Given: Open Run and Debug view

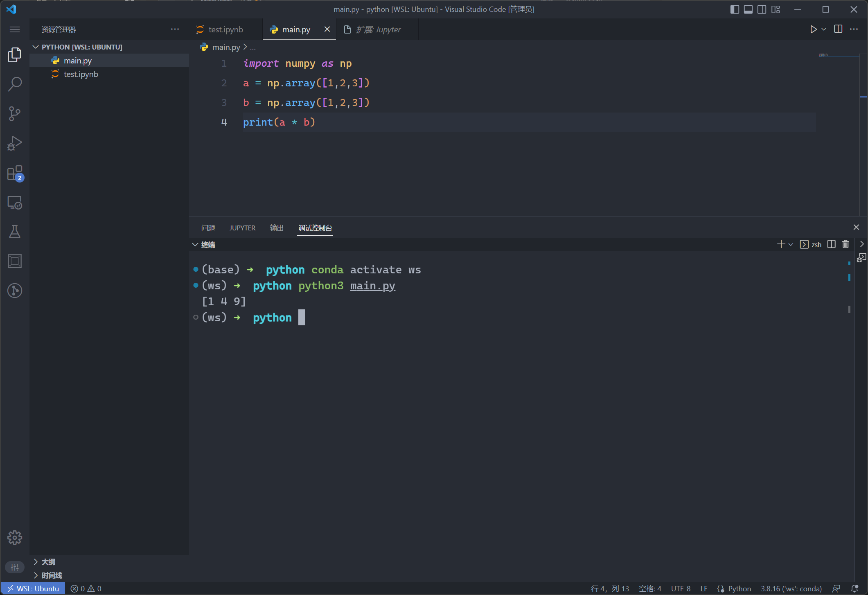Looking at the screenshot, I should click(15, 143).
